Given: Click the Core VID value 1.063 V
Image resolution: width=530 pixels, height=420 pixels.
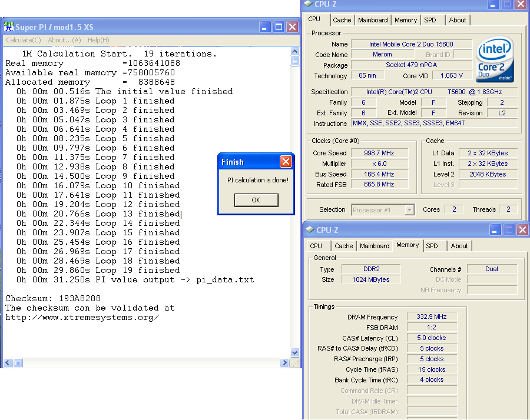Looking at the screenshot, I should pos(452,75).
